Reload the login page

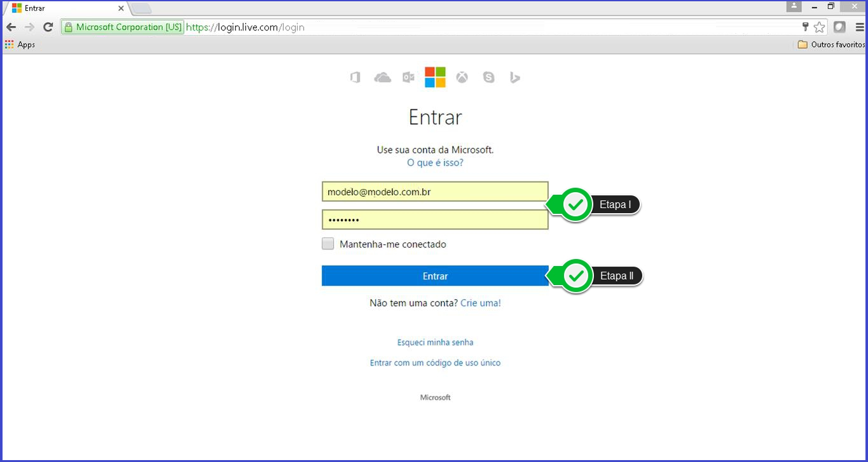point(48,27)
